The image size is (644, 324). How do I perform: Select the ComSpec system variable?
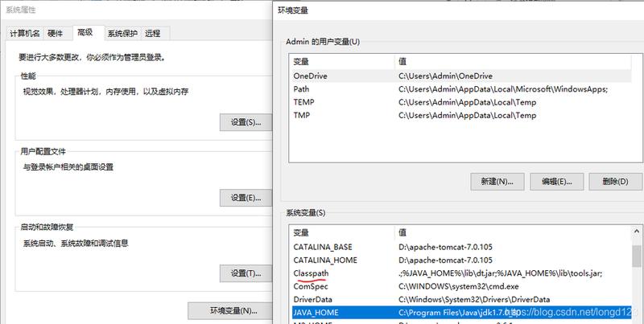click(x=460, y=286)
